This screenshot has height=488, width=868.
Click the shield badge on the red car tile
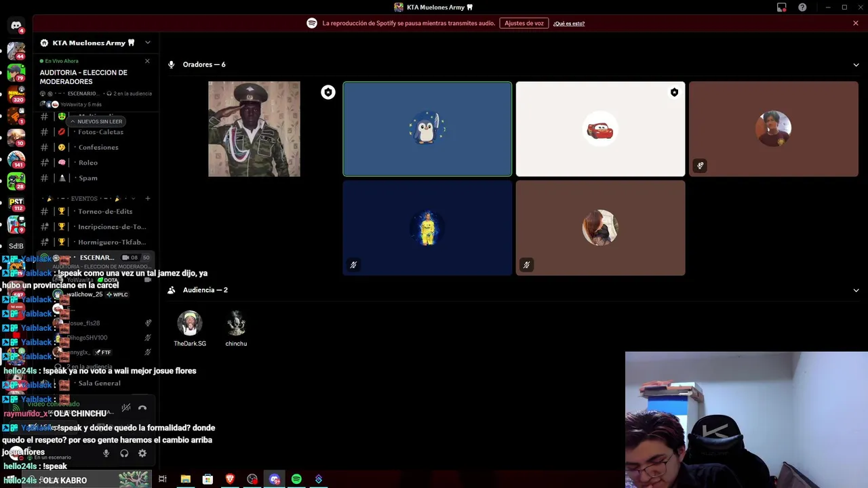[x=674, y=92]
